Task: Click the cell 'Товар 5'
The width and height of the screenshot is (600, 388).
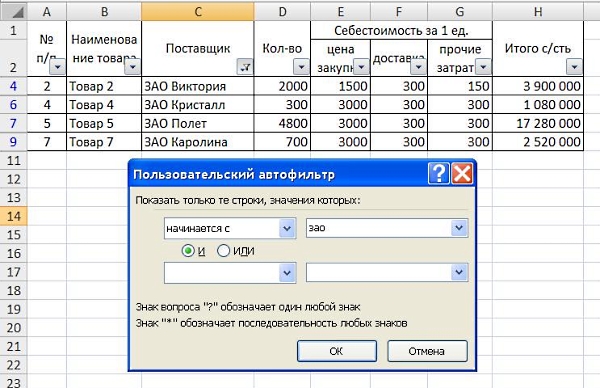Action: (x=104, y=123)
